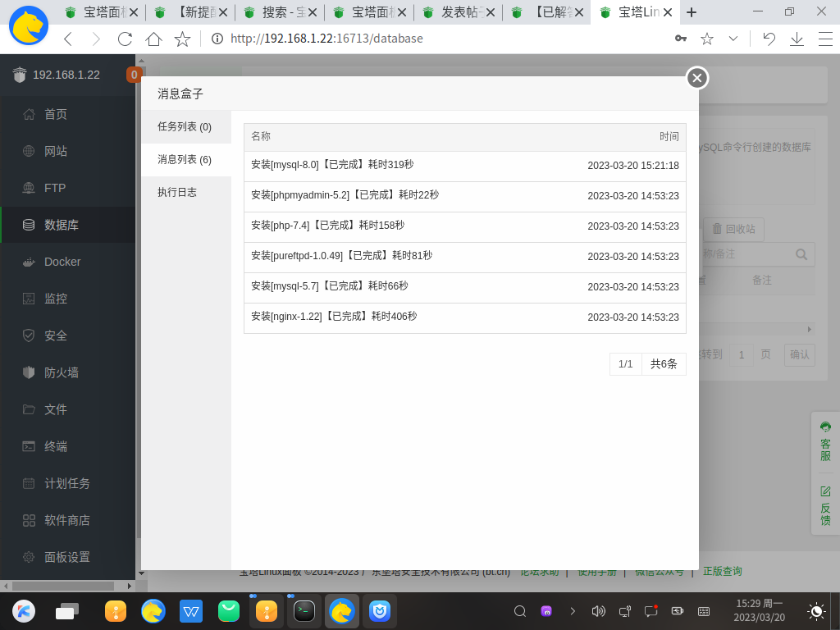The image size is (840, 630).
Task: Click the 确认 page jump button
Action: 799,354
